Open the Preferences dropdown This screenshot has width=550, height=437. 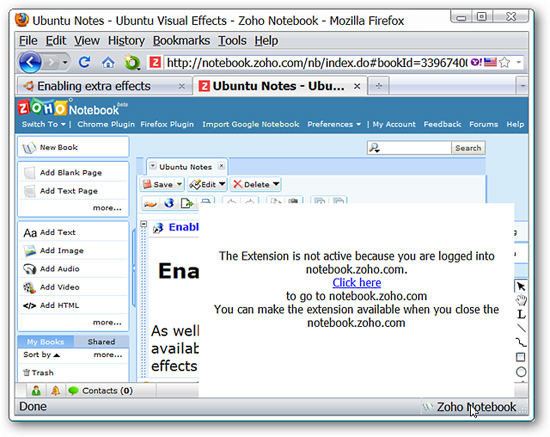[x=334, y=124]
